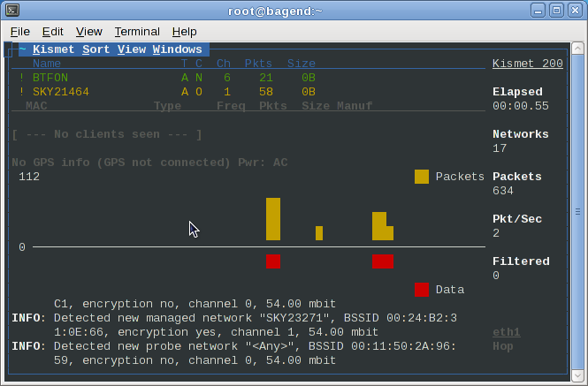The image size is (588, 386).
Task: Open the File menu
Action: pyautogui.click(x=19, y=32)
